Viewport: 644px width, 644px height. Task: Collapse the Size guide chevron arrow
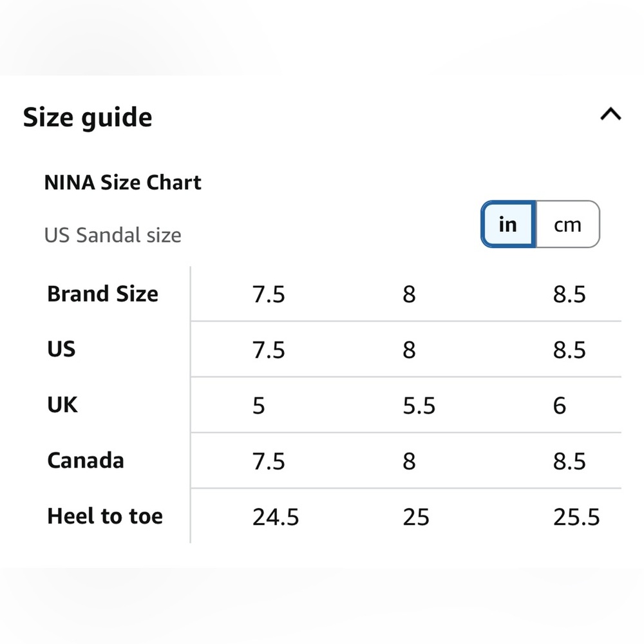coord(611,115)
